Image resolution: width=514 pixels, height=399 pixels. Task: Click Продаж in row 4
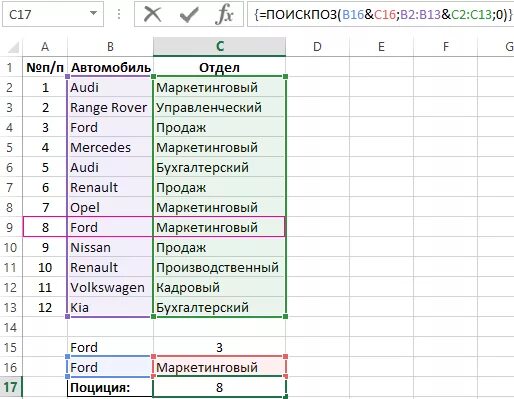(219, 127)
